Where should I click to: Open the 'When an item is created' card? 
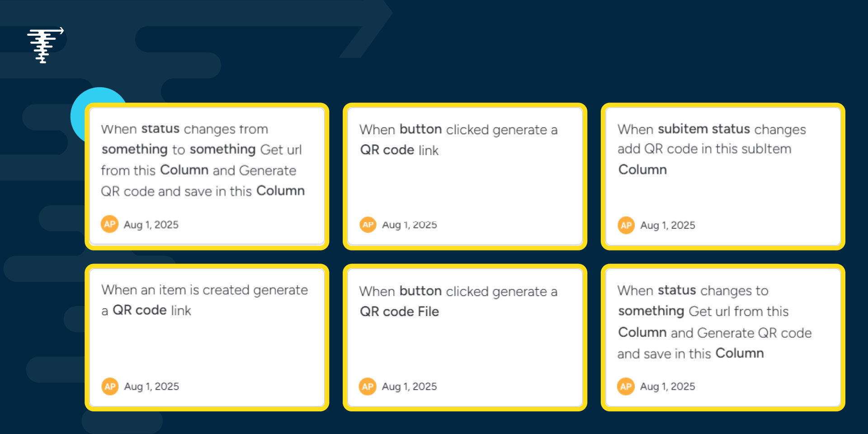207,338
